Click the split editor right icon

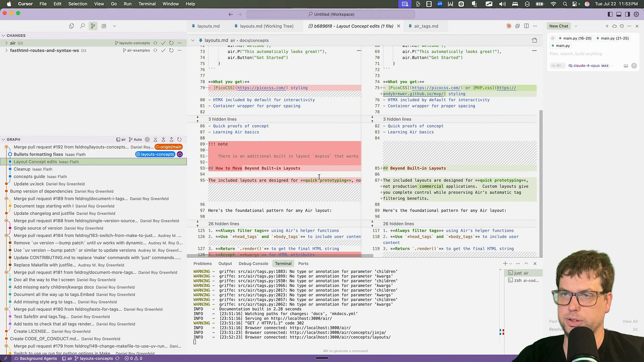point(526,26)
